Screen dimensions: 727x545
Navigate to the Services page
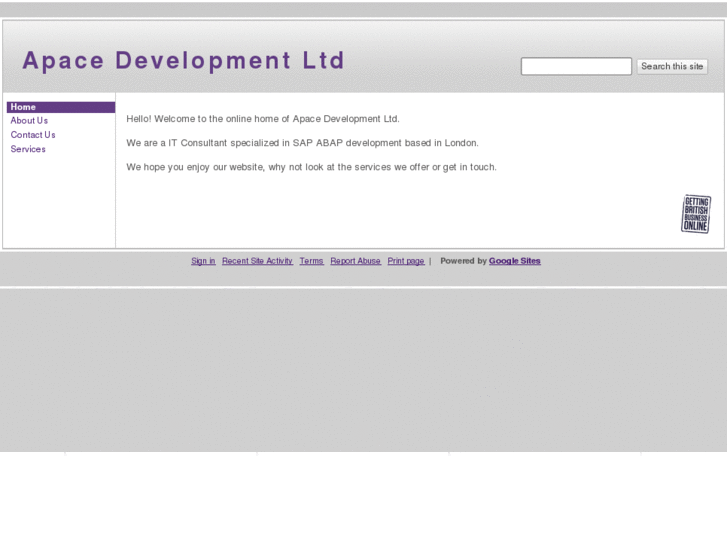point(28,149)
